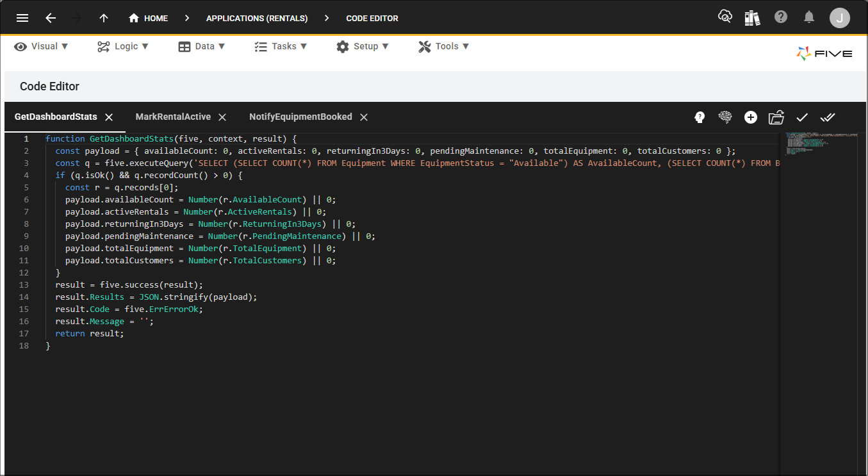Screen dimensions: 868x476
Task: Click 'payload.availableCount' on line 6
Action: [x=119, y=199]
